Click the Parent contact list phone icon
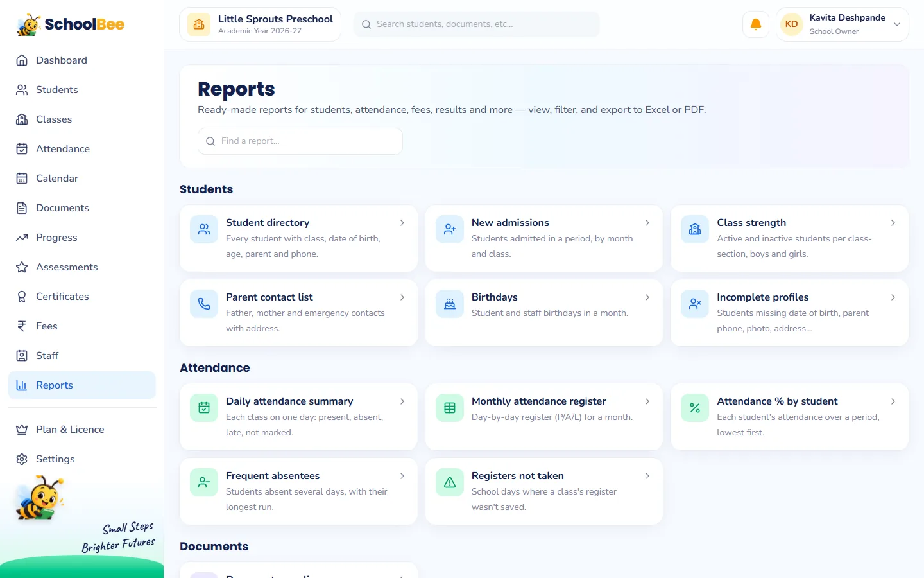The width and height of the screenshot is (924, 578). (204, 304)
